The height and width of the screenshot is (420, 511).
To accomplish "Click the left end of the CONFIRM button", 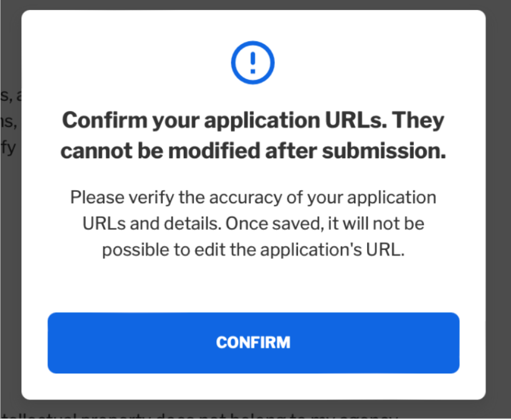I will (65, 343).
